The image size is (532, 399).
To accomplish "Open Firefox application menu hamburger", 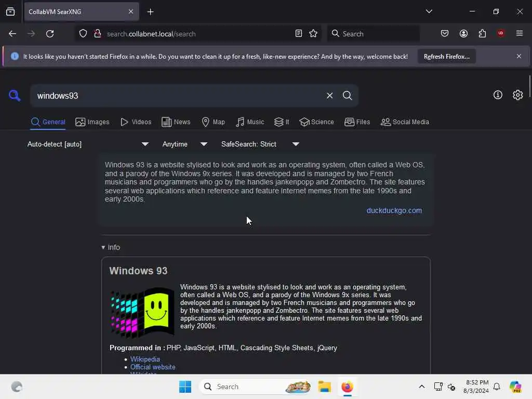I will (x=520, y=33).
